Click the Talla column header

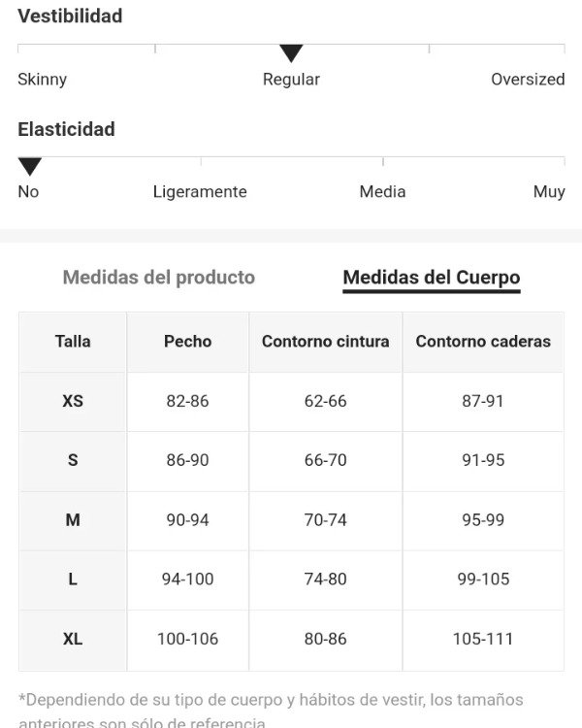pos(73,341)
